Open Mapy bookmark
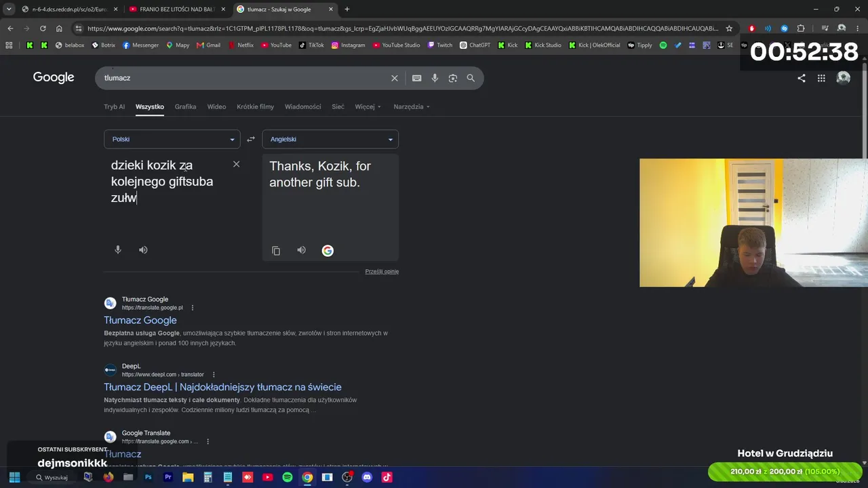The height and width of the screenshot is (488, 868). pos(178,45)
